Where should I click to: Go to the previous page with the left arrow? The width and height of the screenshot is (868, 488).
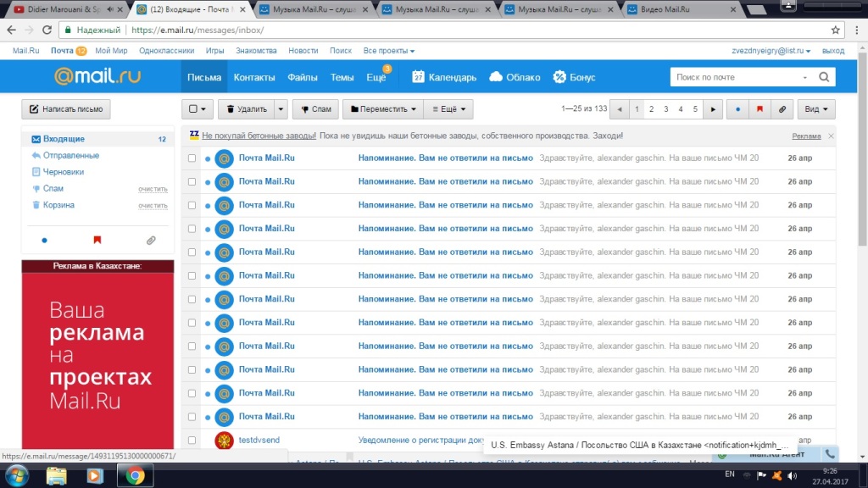pyautogui.click(x=620, y=109)
